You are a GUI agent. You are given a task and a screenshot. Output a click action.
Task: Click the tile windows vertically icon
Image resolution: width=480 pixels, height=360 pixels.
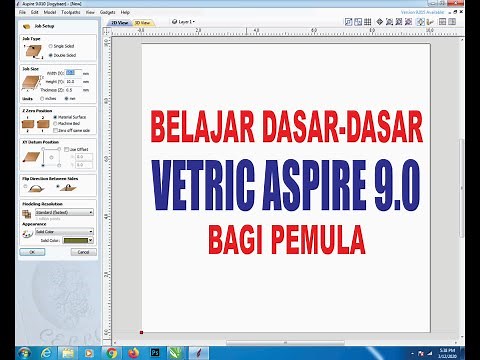coord(452,22)
